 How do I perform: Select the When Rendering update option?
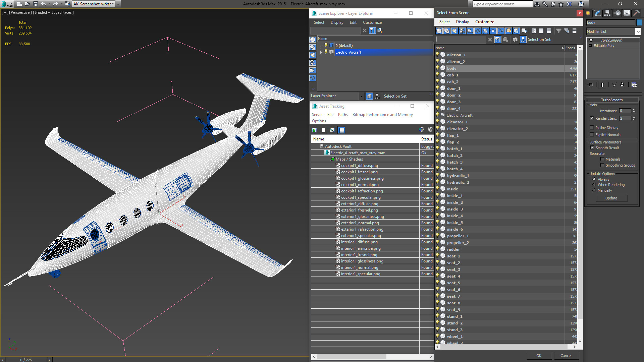(x=594, y=185)
